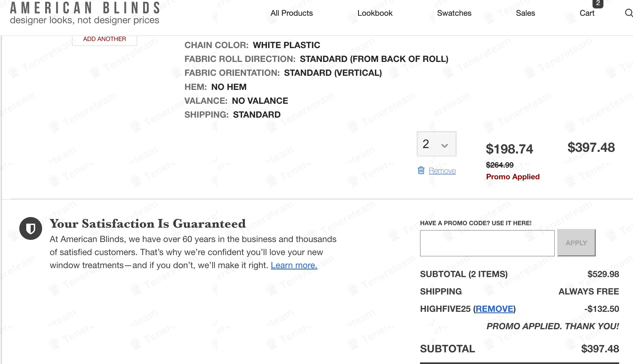
Task: Open the All Products menu
Action: [292, 13]
